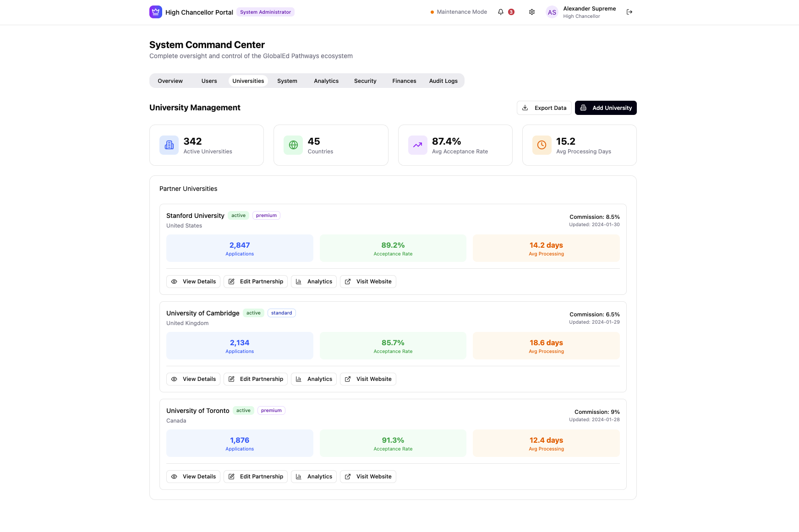The height and width of the screenshot is (532, 799).
Task: Open the Audit Logs tab
Action: point(443,81)
